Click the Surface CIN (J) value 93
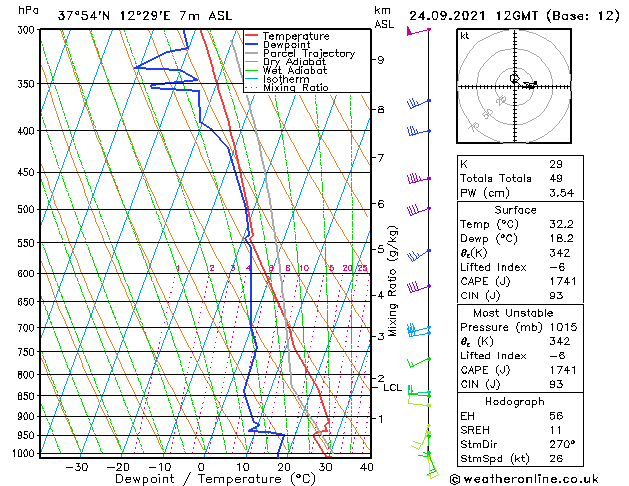This screenshot has width=629, height=486. click(x=556, y=296)
